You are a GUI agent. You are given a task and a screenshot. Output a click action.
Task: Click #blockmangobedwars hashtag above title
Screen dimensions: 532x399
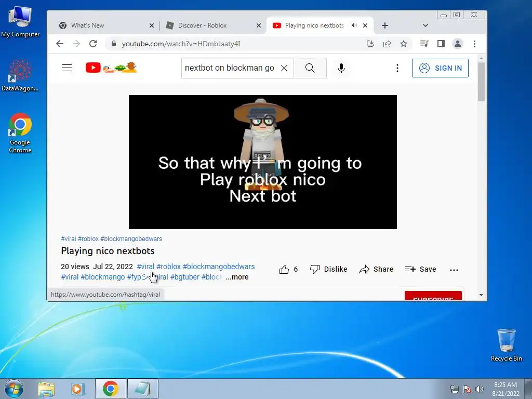pyautogui.click(x=131, y=239)
